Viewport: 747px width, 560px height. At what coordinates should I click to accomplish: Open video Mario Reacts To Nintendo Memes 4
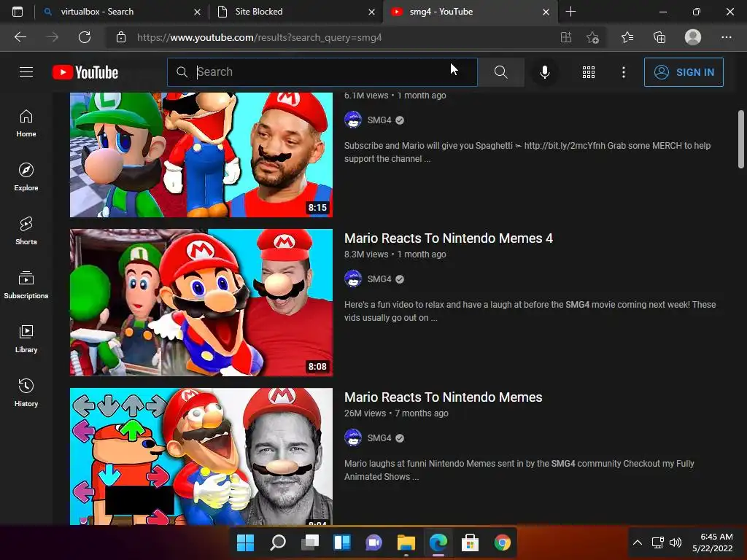point(449,238)
